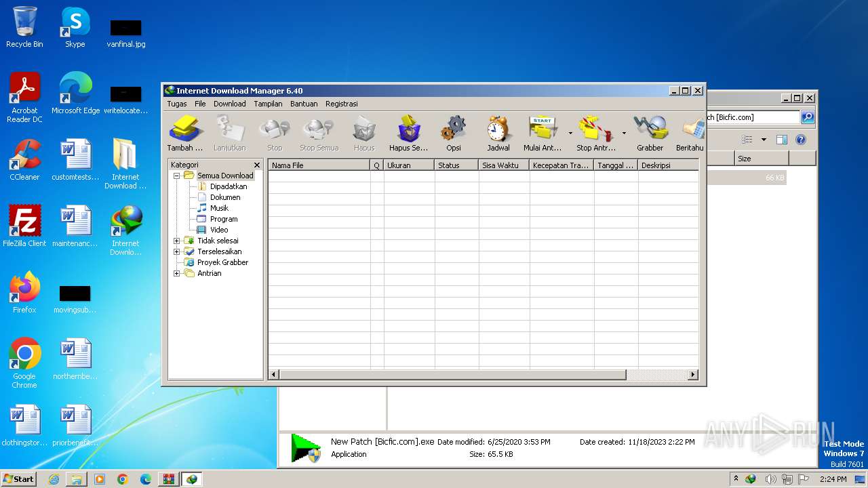868x488 pixels.
Task: Click the Stop Antrian icon
Action: [x=596, y=134]
